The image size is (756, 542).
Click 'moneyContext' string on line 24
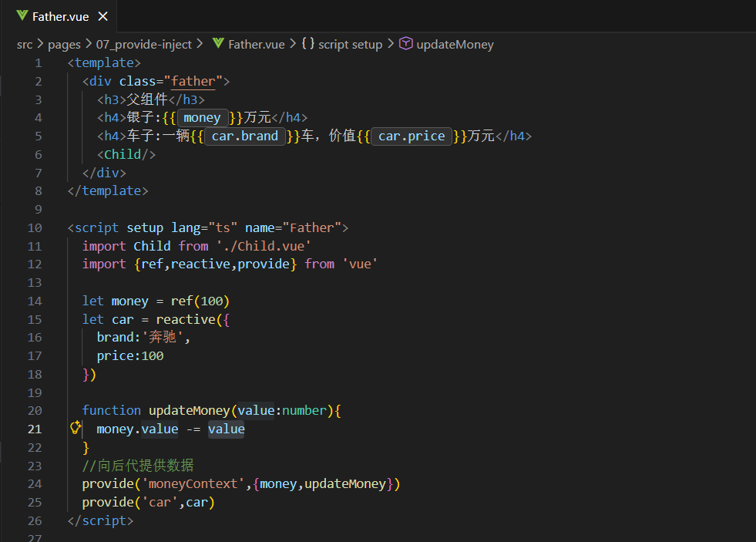tap(193, 483)
